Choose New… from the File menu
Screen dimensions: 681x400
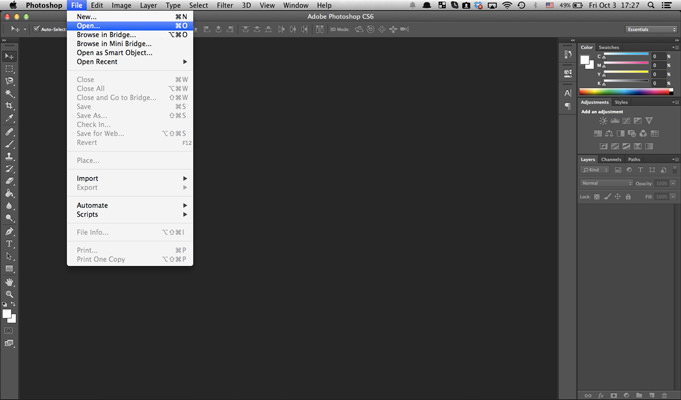pyautogui.click(x=130, y=17)
